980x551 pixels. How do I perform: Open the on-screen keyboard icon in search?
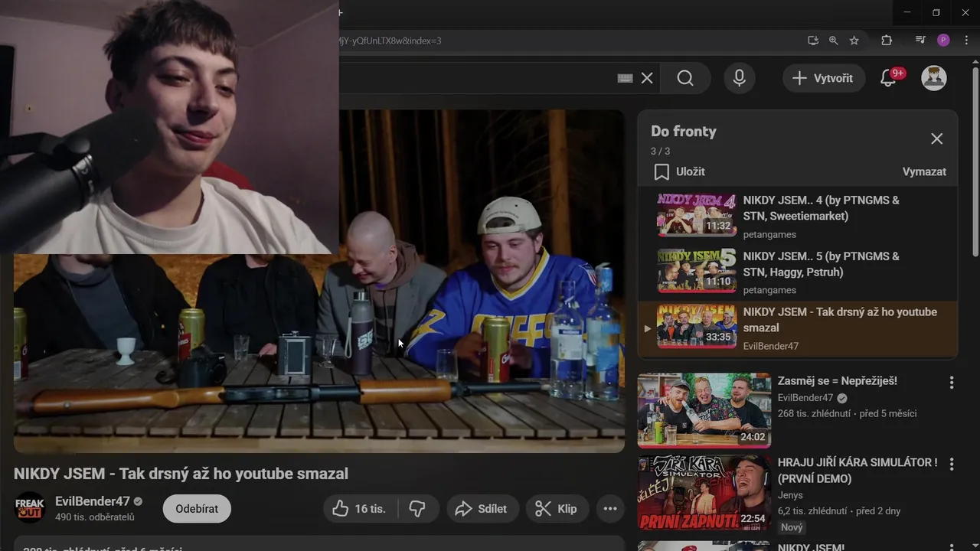[x=625, y=78]
